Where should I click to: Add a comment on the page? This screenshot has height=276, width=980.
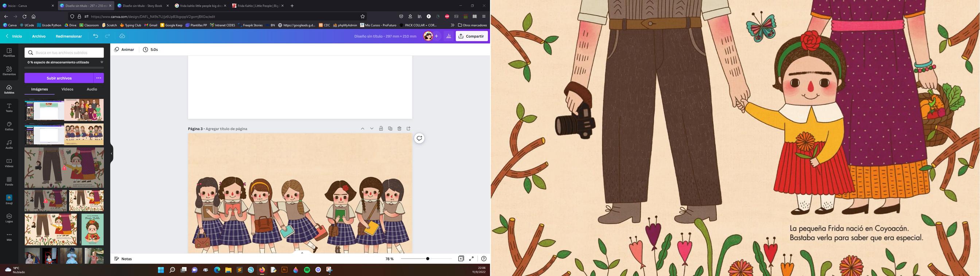(419, 138)
